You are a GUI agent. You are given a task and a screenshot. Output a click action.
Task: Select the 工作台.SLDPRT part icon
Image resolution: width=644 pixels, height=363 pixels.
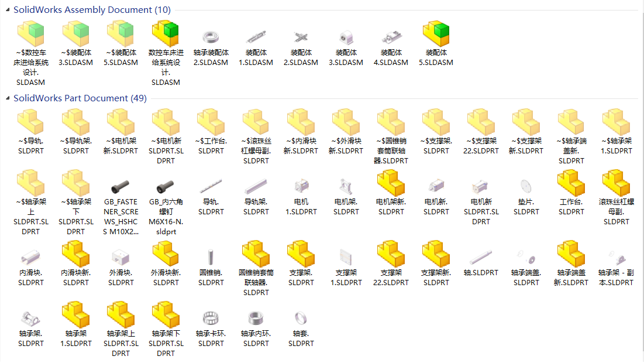(571, 183)
